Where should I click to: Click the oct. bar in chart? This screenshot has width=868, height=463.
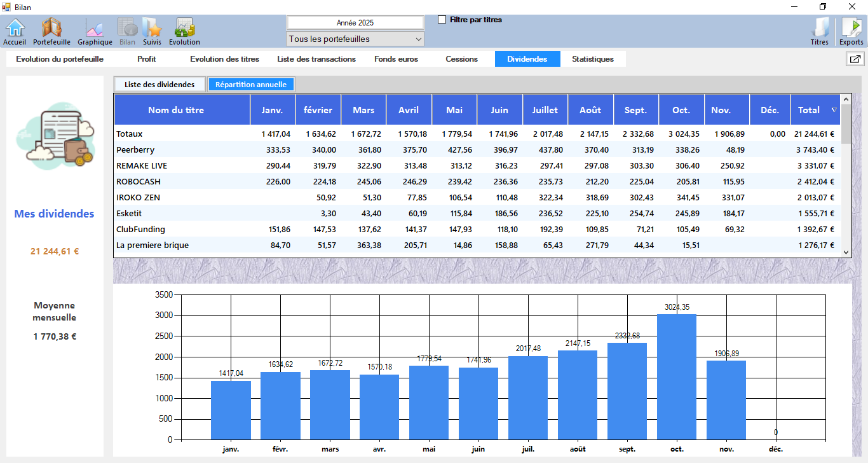pos(677,377)
